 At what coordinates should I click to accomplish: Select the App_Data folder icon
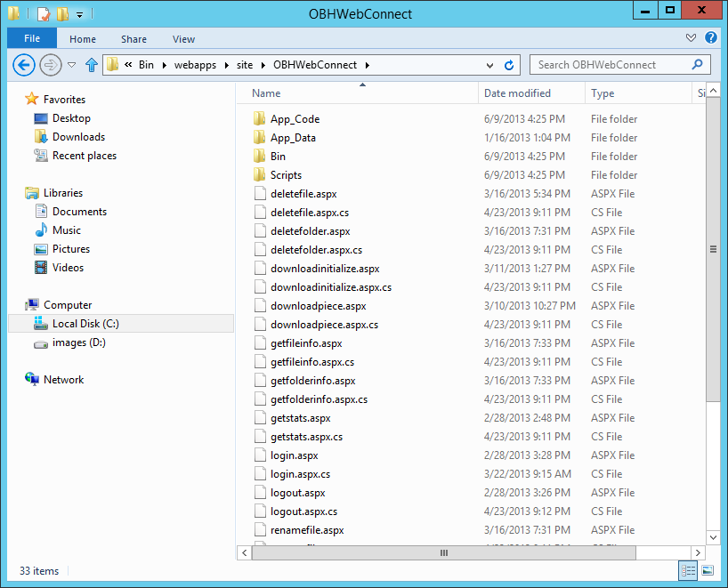(x=260, y=137)
